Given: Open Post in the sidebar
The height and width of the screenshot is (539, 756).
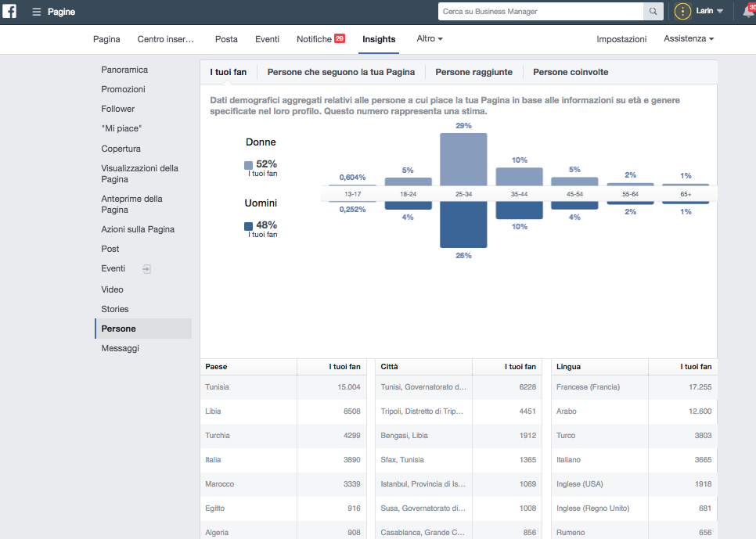Looking at the screenshot, I should click(110, 249).
